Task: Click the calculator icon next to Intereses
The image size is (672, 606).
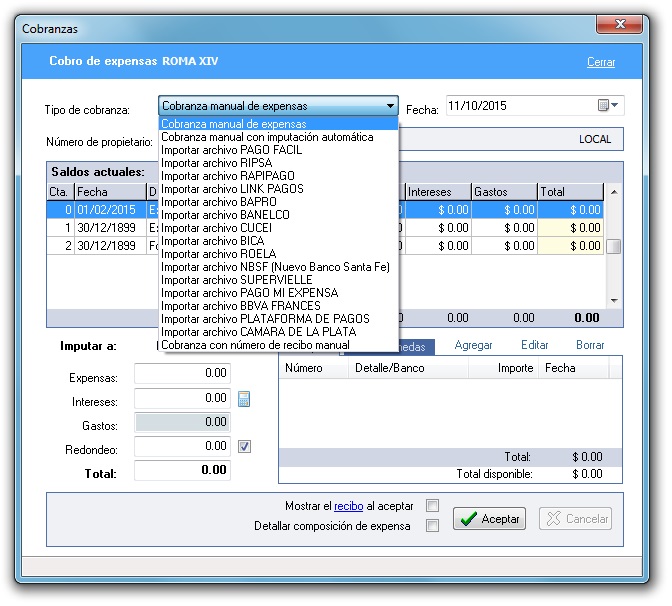Action: pyautogui.click(x=244, y=400)
